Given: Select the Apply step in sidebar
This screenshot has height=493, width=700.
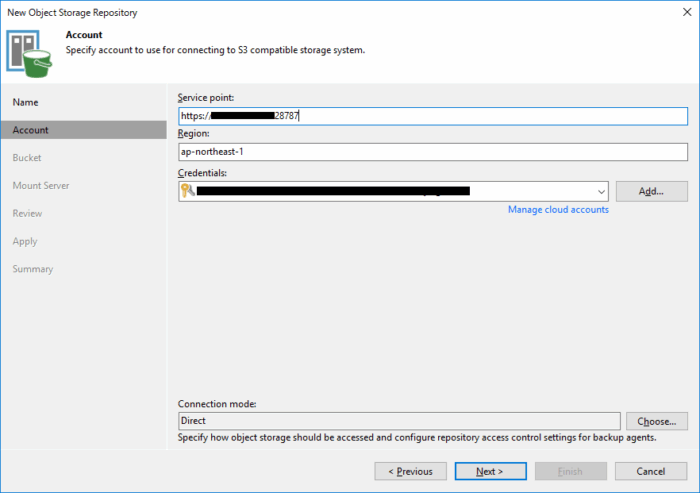Looking at the screenshot, I should click(25, 241).
